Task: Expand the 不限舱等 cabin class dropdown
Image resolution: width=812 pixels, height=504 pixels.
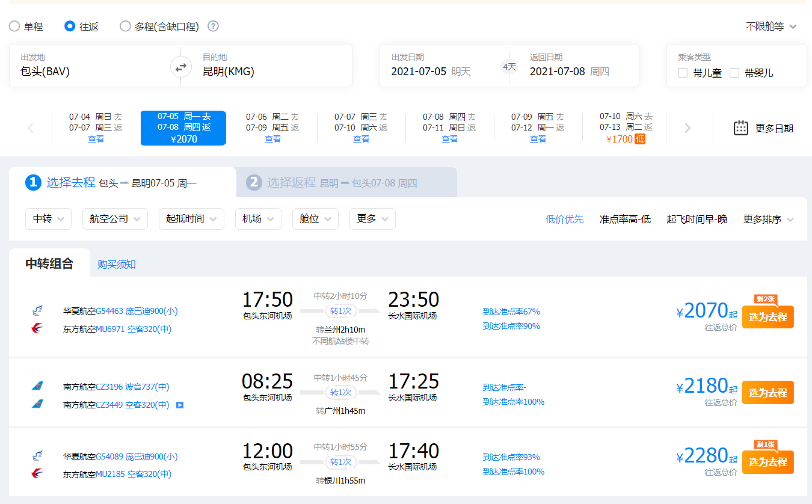Action: click(770, 26)
